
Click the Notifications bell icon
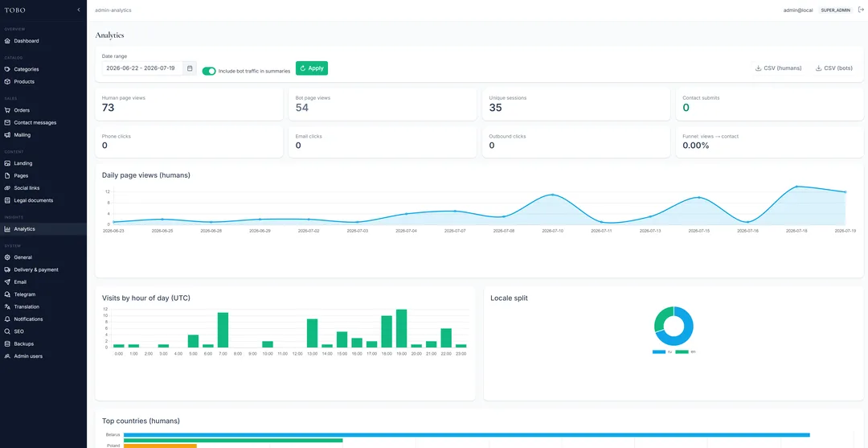point(7,319)
